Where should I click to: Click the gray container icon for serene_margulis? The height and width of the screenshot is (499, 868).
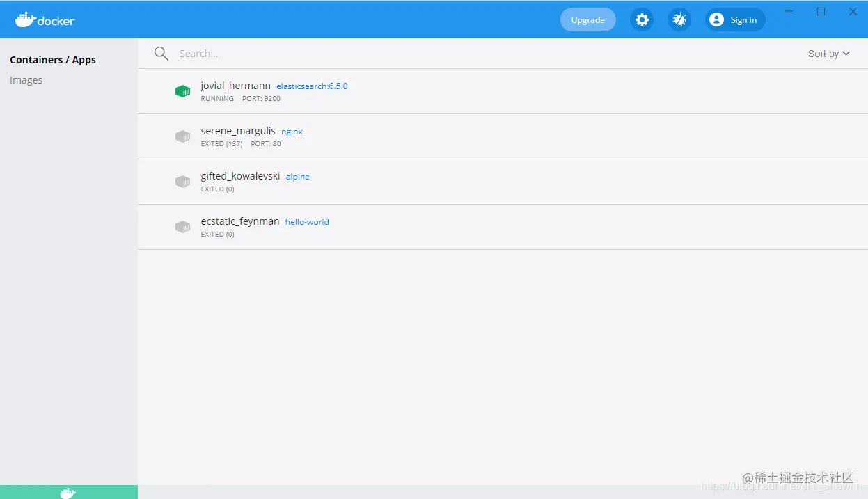tap(182, 136)
